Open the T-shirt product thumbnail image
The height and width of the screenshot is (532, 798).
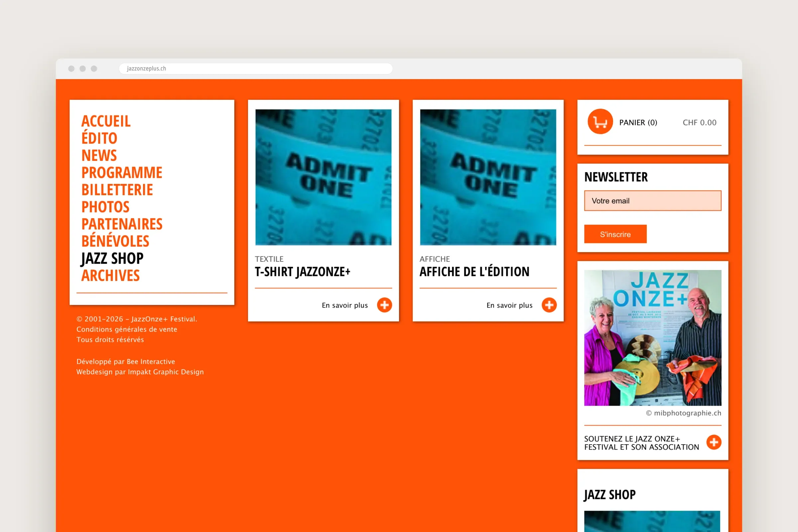[x=323, y=177]
